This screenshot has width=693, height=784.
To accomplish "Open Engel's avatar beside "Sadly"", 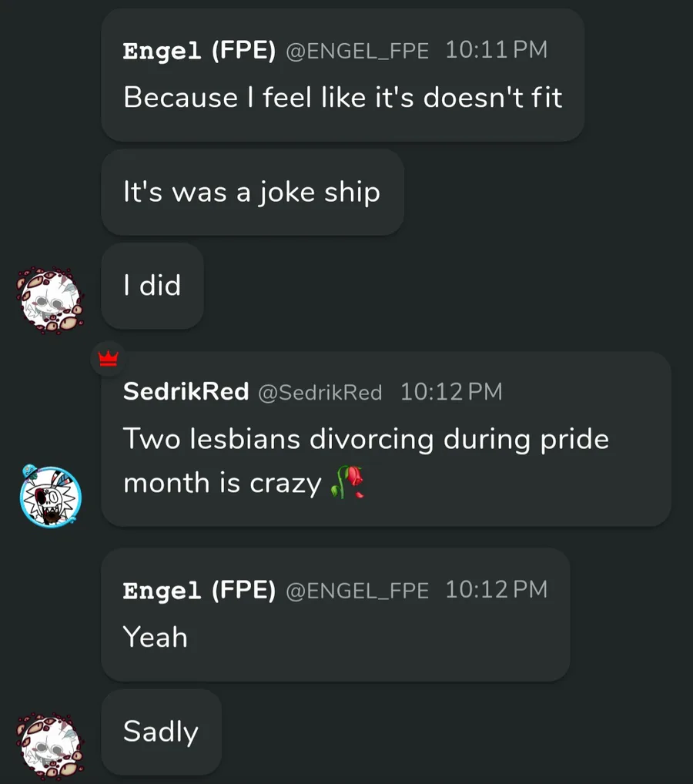I will pyautogui.click(x=51, y=746).
